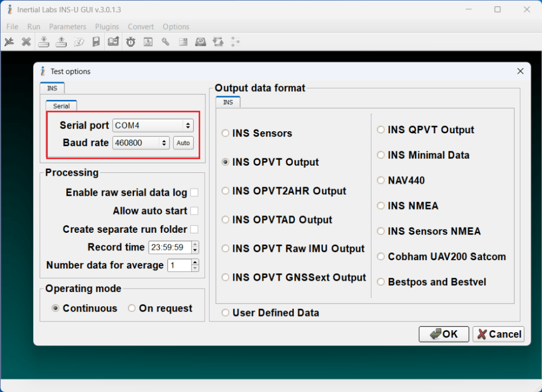The image size is (542, 392).
Task: Click the save (floppy disk) toolbar icon
Action: coord(96,41)
